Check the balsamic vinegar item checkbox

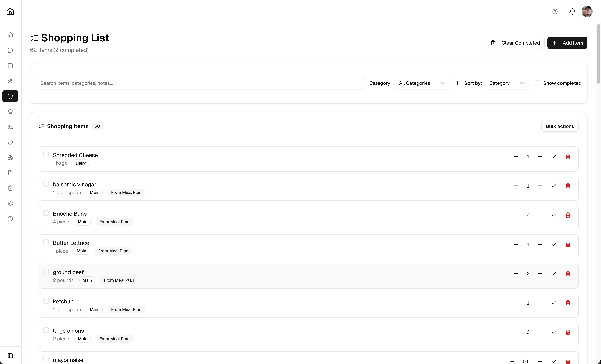[x=46, y=184]
